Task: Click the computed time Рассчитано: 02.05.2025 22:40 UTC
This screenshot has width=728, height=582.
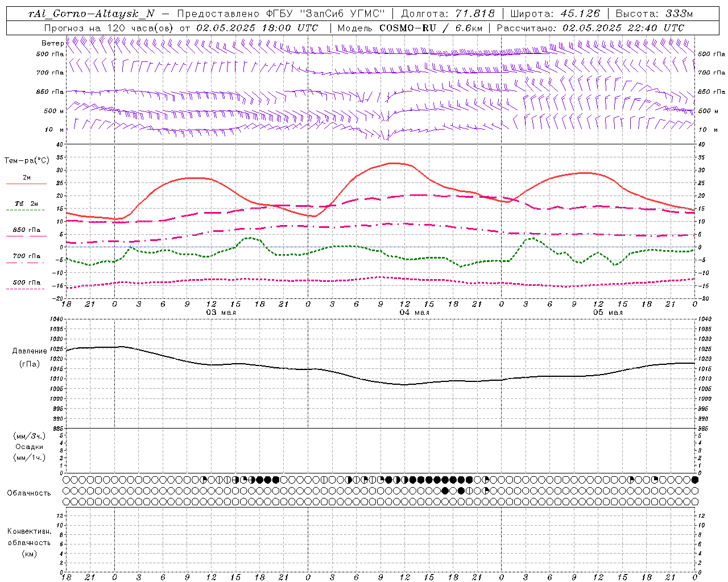Action: pos(590,28)
